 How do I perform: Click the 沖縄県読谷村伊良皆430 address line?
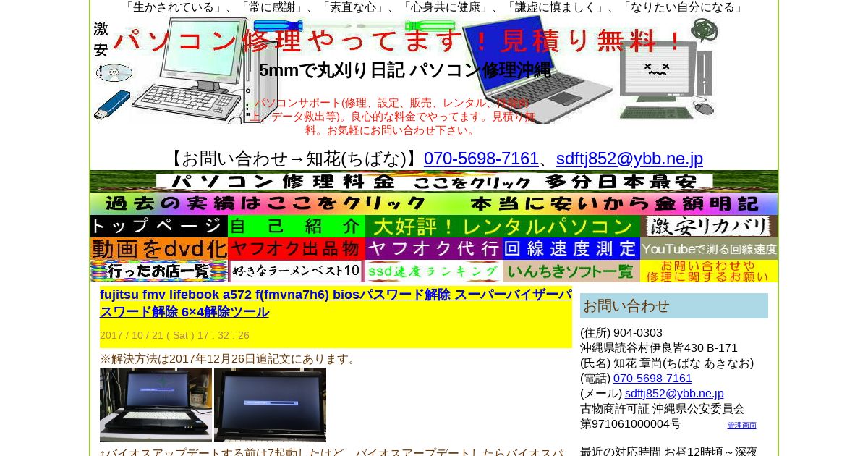click(x=659, y=348)
